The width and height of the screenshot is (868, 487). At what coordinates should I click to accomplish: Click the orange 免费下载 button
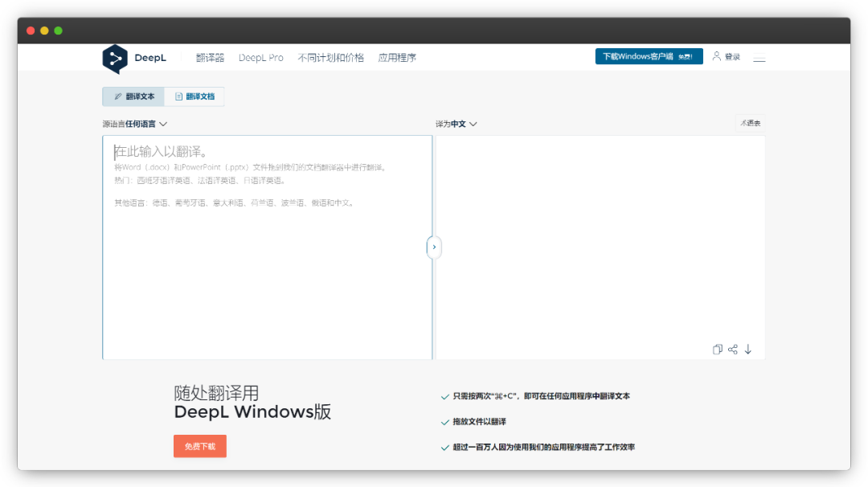(x=200, y=446)
